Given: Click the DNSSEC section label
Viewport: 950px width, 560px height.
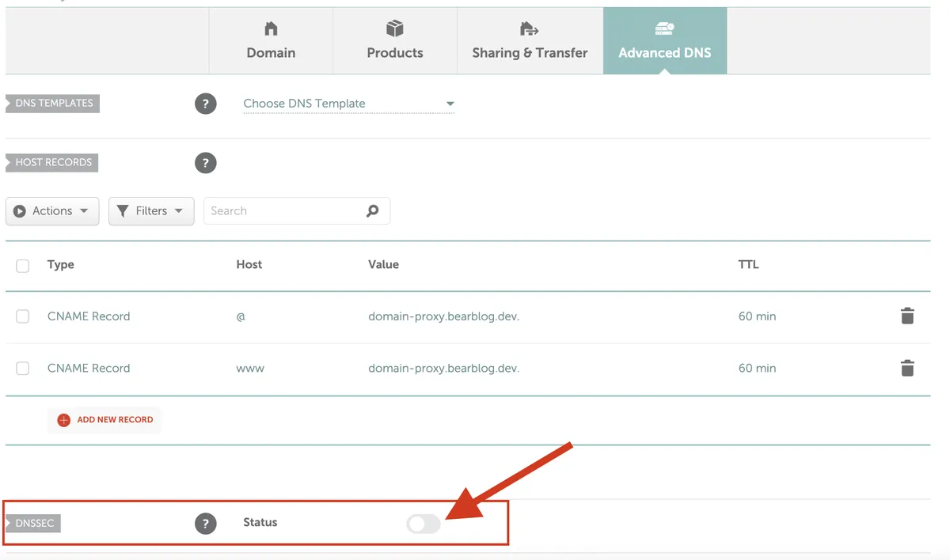Looking at the screenshot, I should 34,523.
